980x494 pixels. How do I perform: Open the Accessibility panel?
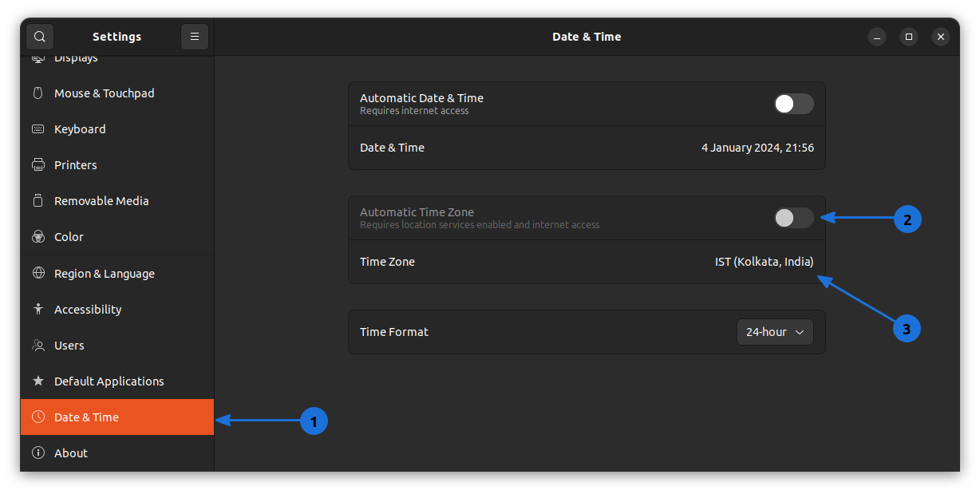pos(117,309)
